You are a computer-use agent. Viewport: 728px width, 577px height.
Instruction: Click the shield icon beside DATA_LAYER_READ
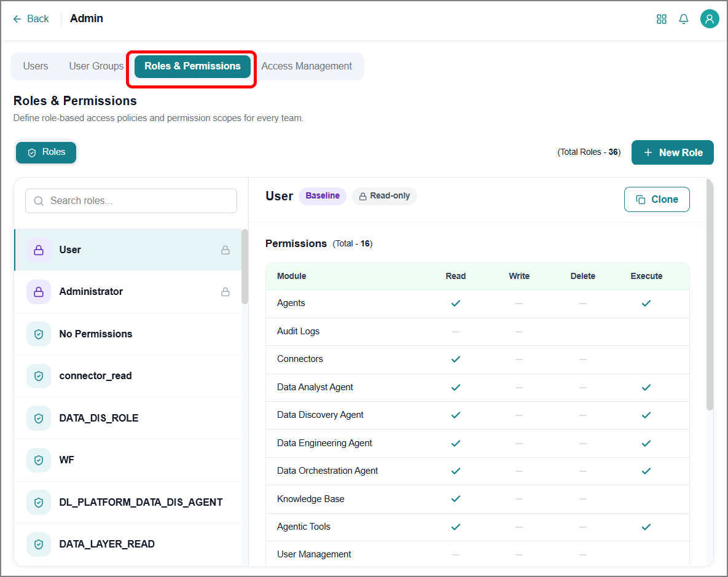tap(39, 544)
